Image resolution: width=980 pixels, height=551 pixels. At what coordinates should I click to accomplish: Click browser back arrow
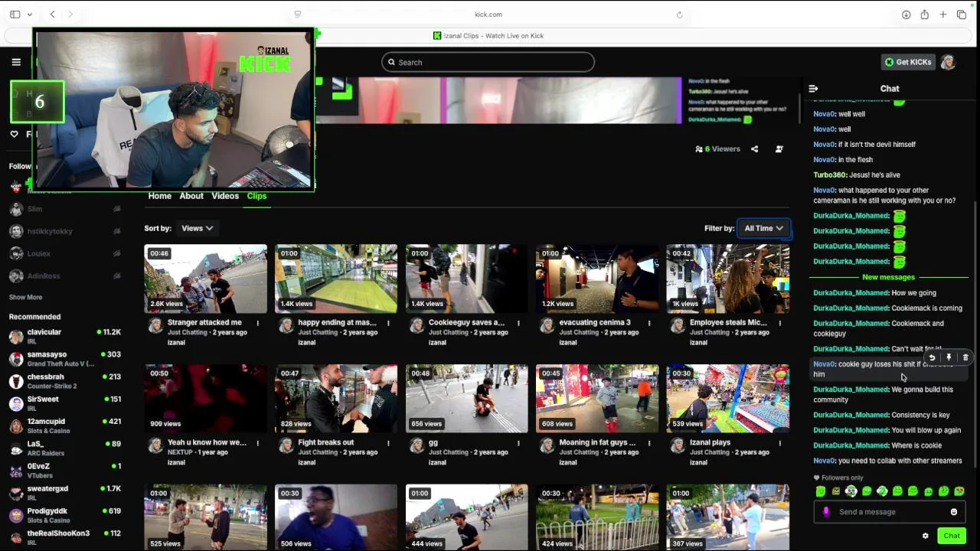52,15
